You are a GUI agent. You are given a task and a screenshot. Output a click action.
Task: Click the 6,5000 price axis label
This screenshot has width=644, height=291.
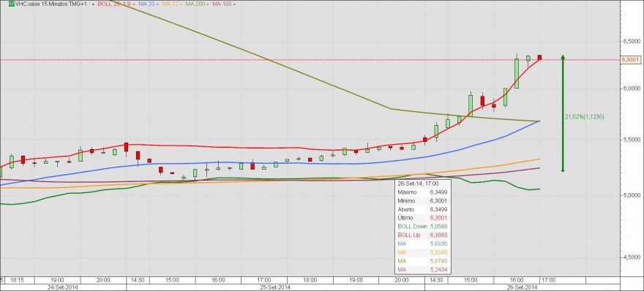point(632,42)
